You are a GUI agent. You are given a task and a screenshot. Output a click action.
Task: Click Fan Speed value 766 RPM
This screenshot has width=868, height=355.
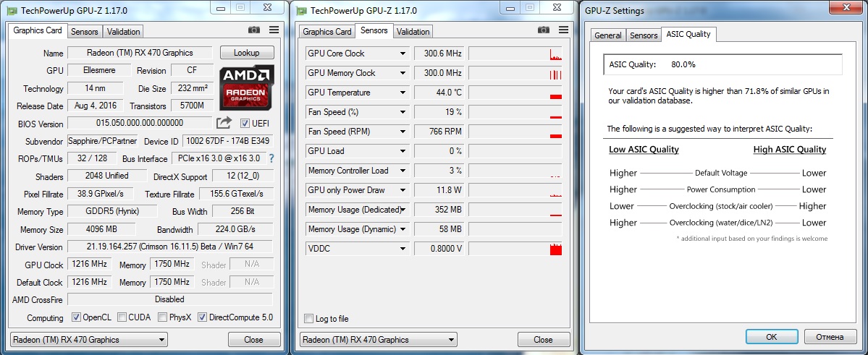439,132
